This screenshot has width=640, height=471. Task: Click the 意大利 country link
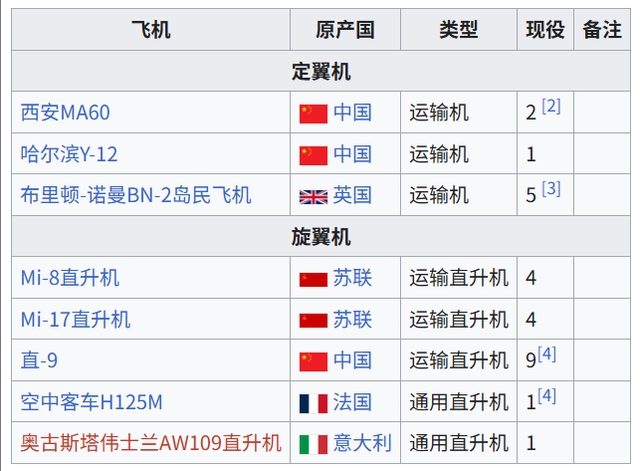(362, 443)
